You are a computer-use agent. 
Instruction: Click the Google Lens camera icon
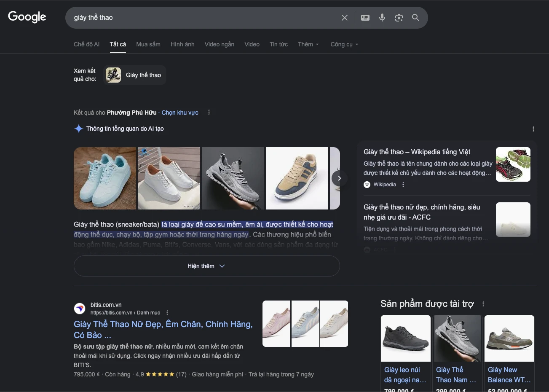click(x=399, y=17)
